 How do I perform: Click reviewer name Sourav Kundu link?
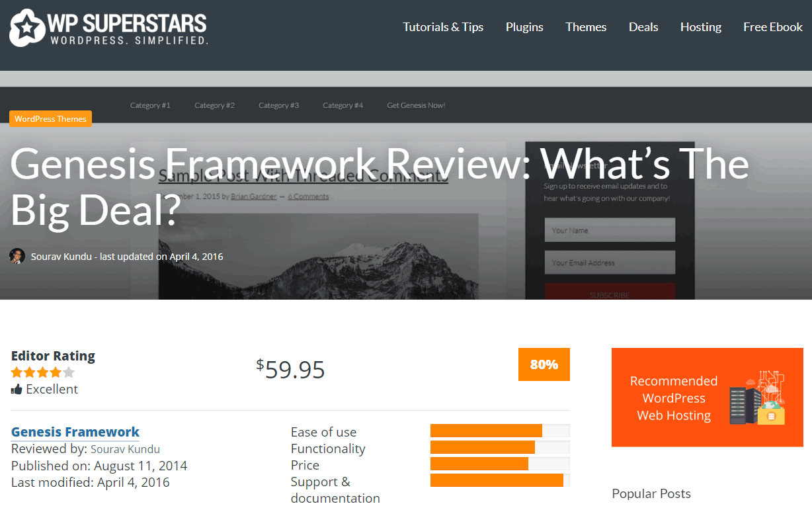(125, 449)
